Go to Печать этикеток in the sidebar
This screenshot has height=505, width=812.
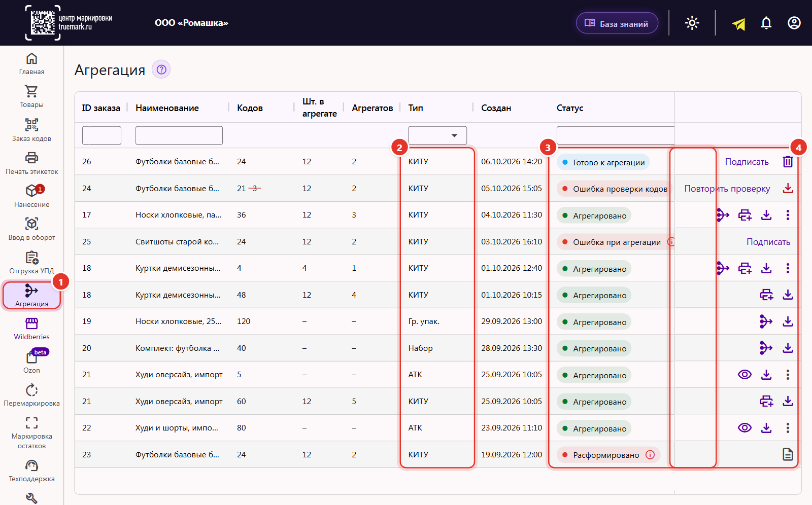[31, 163]
